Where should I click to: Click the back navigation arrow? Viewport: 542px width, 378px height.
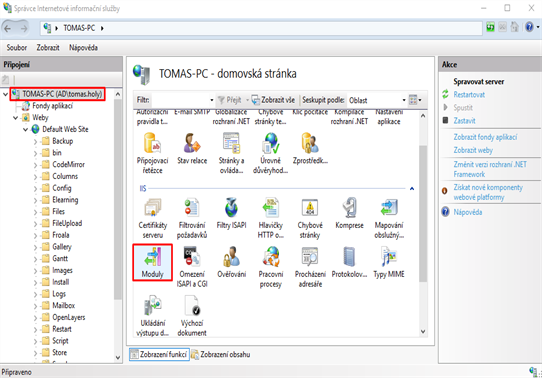coord(8,28)
